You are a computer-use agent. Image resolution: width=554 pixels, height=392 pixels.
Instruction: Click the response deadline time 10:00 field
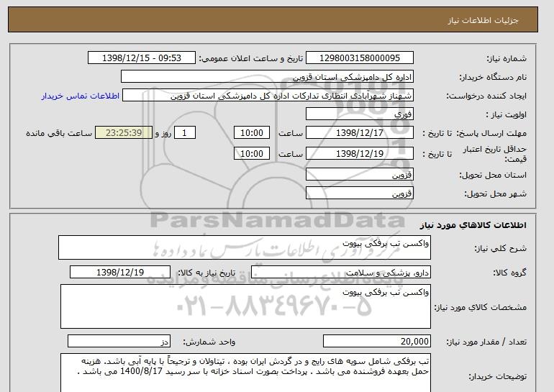(252, 133)
